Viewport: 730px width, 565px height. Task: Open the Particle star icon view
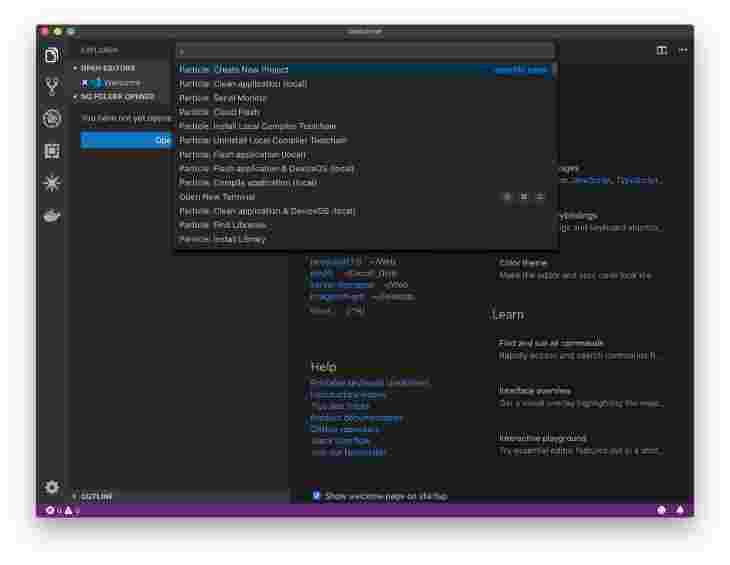(52, 183)
